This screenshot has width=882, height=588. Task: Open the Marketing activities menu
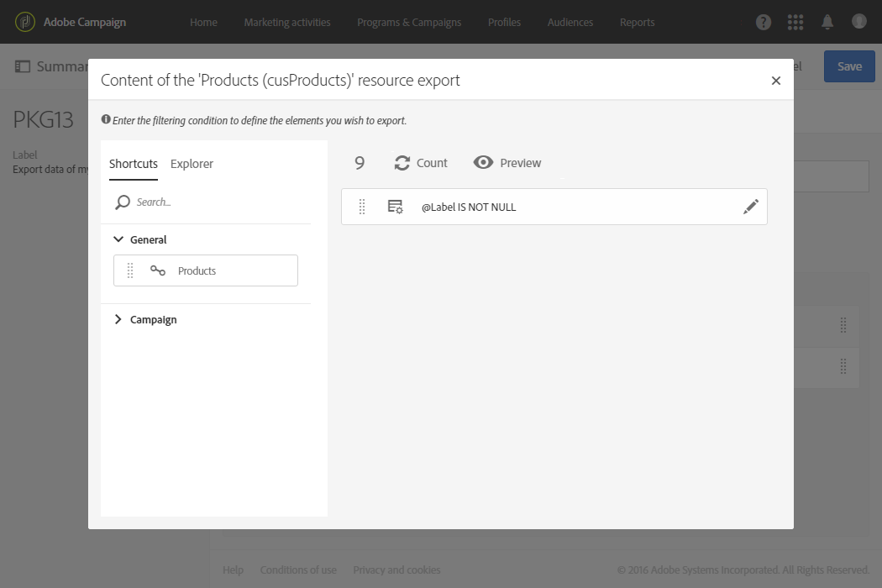click(x=287, y=23)
